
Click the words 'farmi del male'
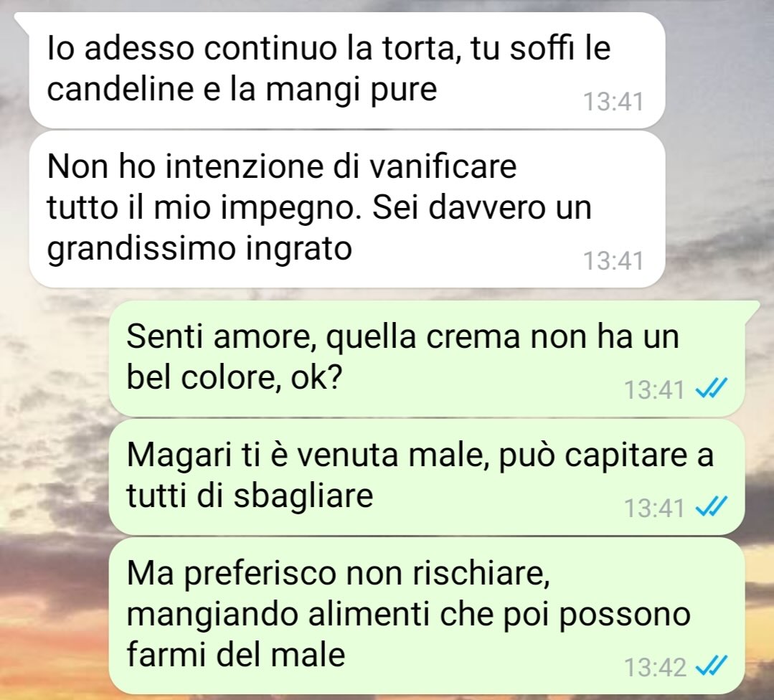[x=236, y=655]
